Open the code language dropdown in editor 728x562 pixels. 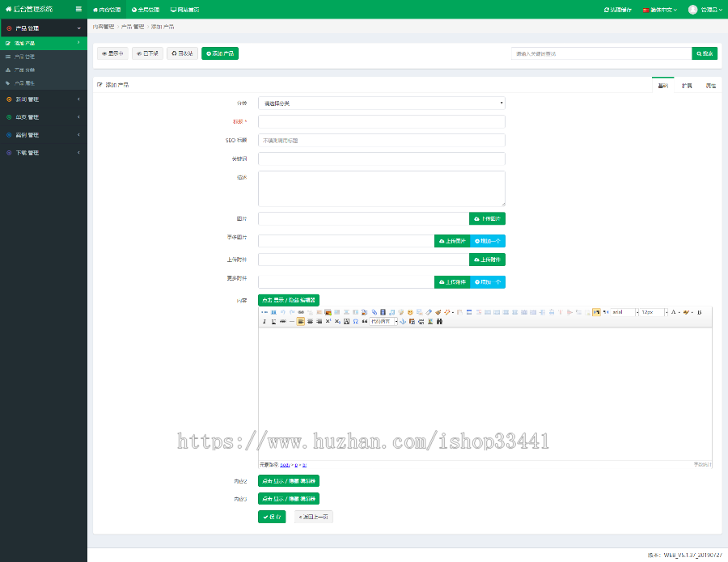tap(383, 322)
